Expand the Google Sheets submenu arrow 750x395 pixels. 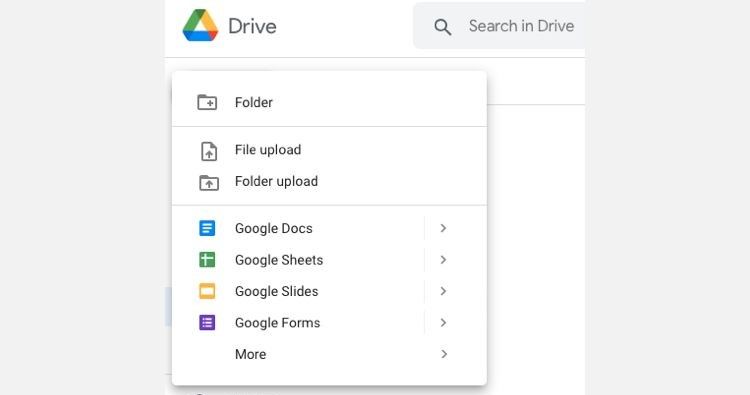[x=443, y=260]
